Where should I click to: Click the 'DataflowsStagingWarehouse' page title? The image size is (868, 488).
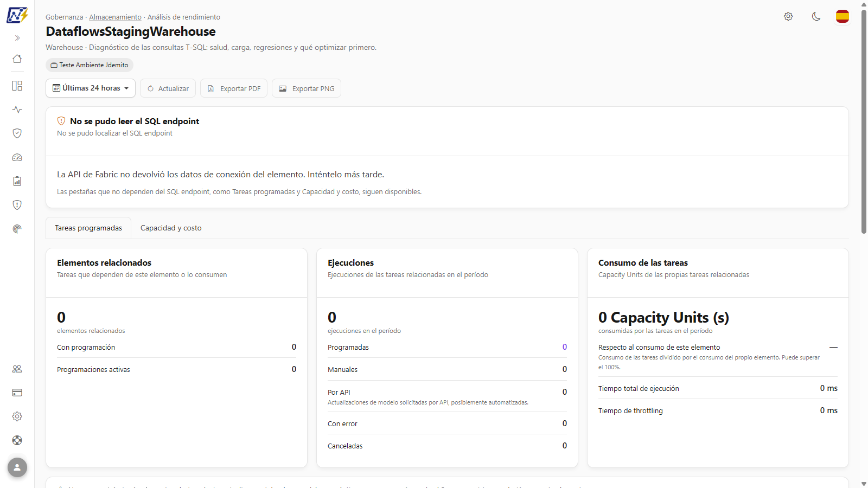(x=131, y=31)
